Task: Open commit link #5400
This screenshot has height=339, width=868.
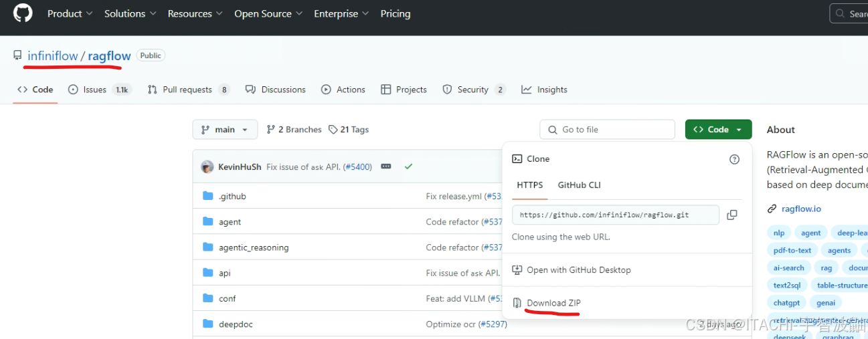Action: click(359, 167)
